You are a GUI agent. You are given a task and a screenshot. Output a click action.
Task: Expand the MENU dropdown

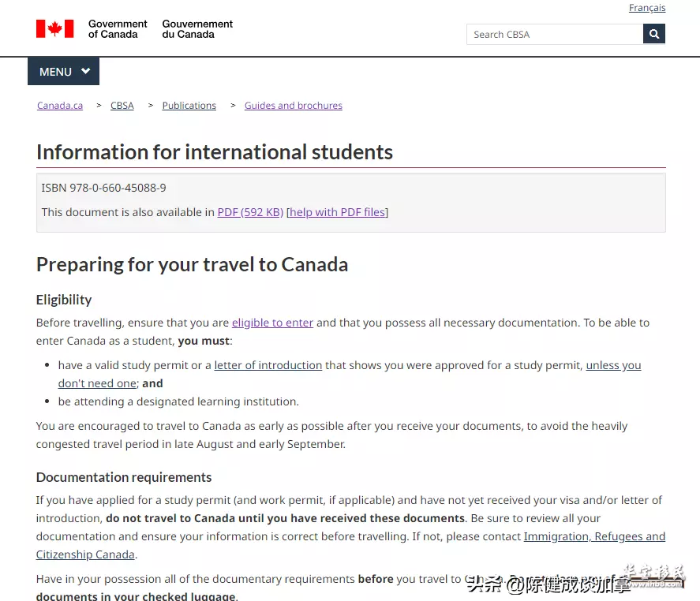(x=63, y=72)
